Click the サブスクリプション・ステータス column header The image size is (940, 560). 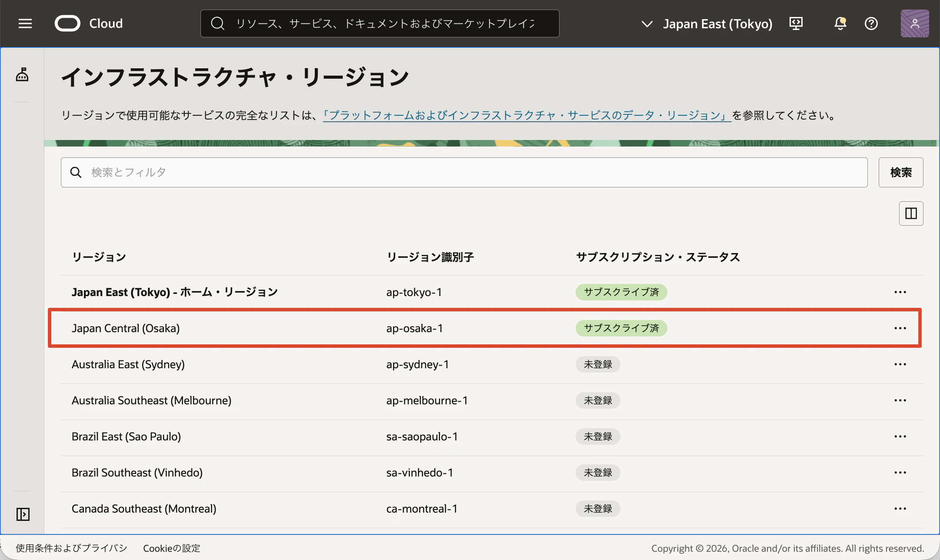[x=658, y=257]
